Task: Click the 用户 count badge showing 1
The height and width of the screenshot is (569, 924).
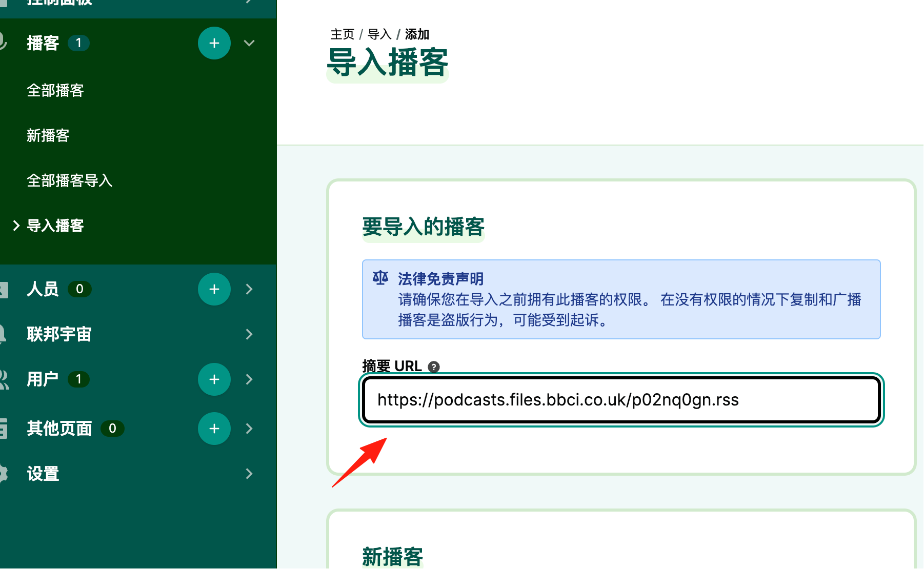Action: tap(79, 379)
